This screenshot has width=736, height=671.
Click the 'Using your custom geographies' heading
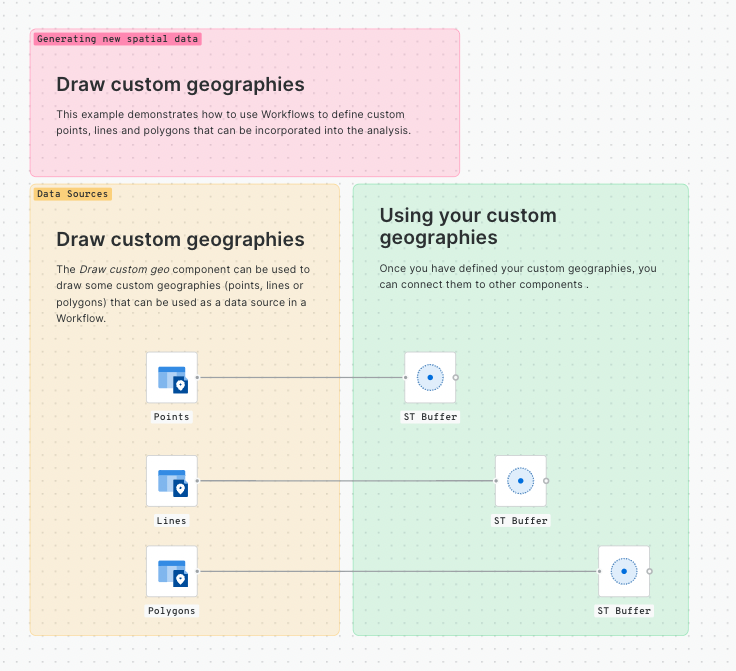click(x=468, y=226)
